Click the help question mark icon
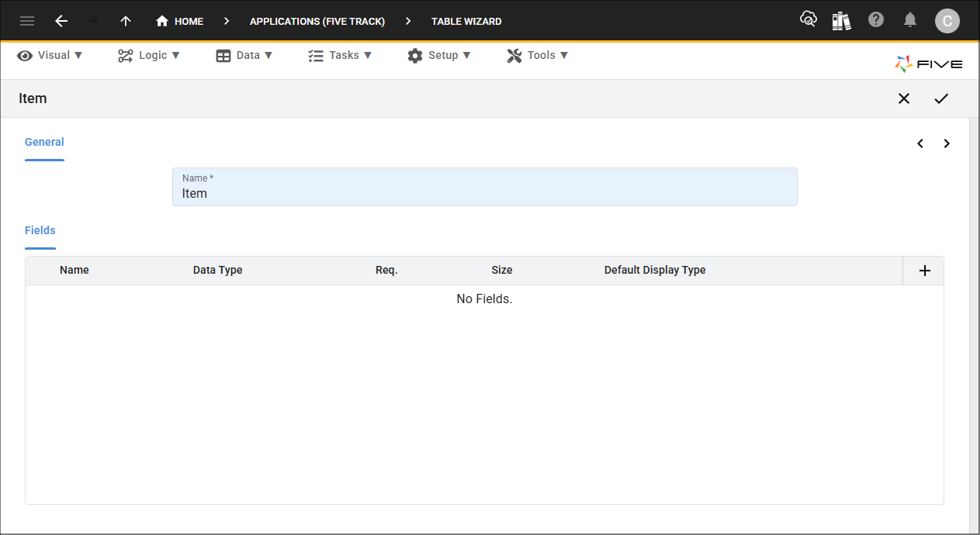The image size is (980, 535). (x=876, y=20)
